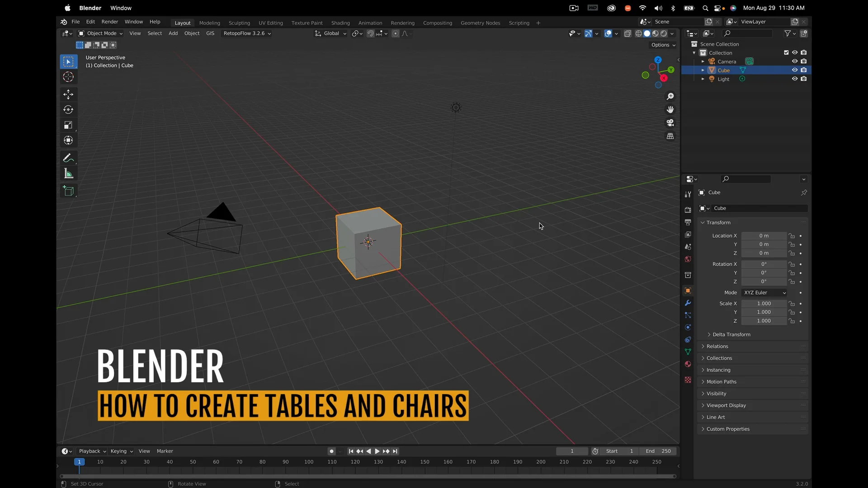Collapse the Transform panel
Screen dimensions: 868x488
(718, 223)
